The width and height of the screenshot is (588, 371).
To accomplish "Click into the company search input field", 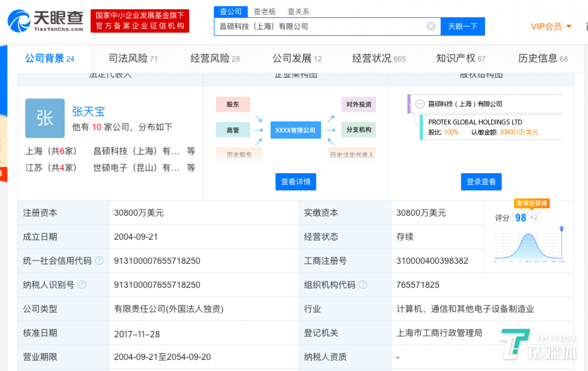I will point(321,27).
